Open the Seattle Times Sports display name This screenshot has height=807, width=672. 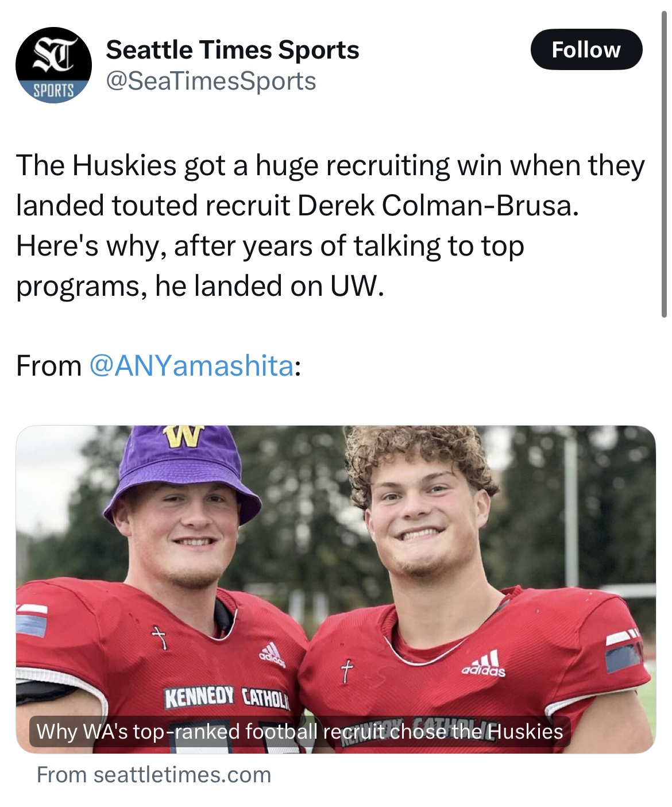click(233, 50)
